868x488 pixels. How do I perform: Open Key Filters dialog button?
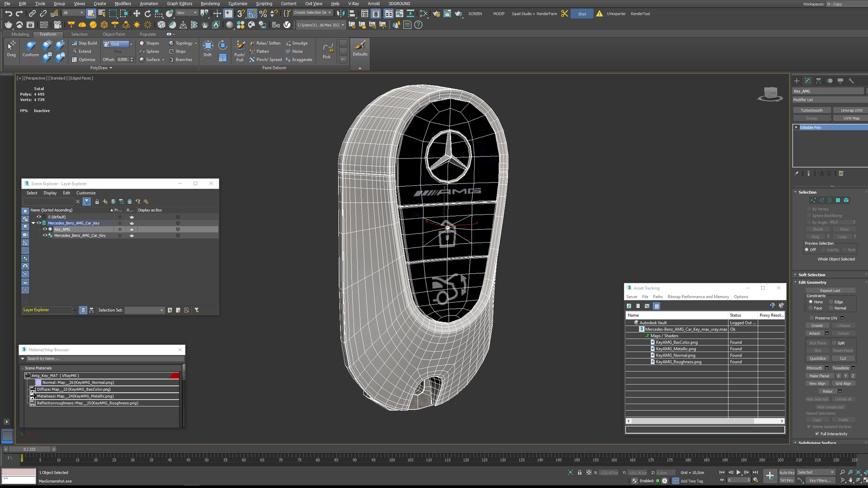coord(820,481)
